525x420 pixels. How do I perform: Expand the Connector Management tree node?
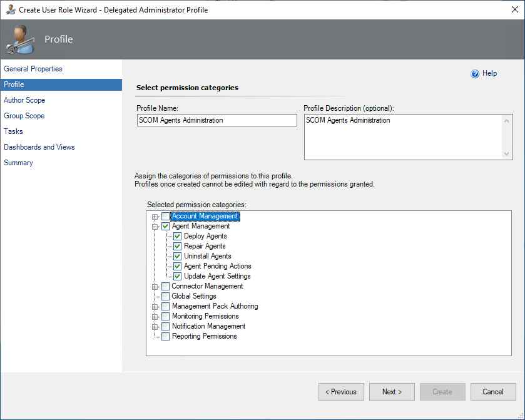pos(155,287)
